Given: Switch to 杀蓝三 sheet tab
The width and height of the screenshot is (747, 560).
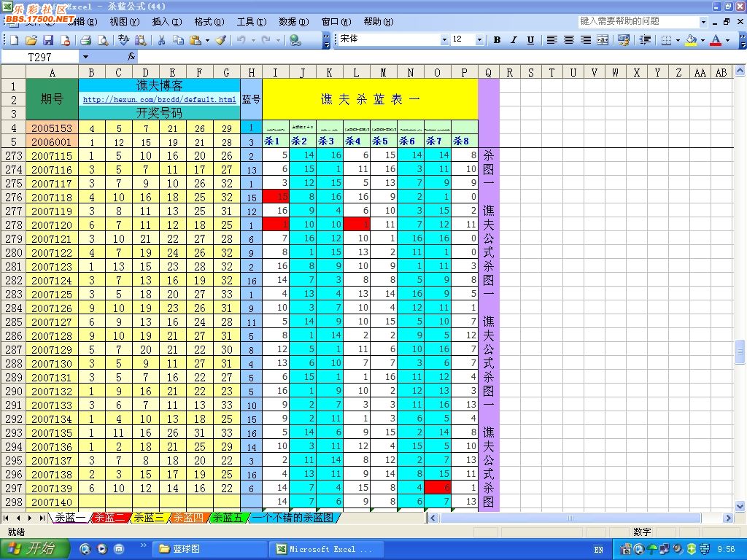Looking at the screenshot, I should pyautogui.click(x=149, y=518).
